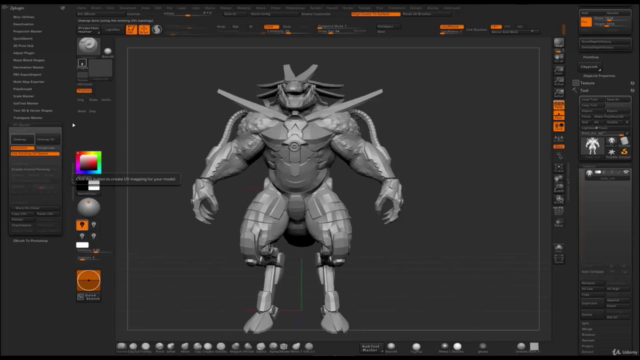Expand Multi Map Exporter section
Viewport: 640px width, 360px height.
(29, 82)
